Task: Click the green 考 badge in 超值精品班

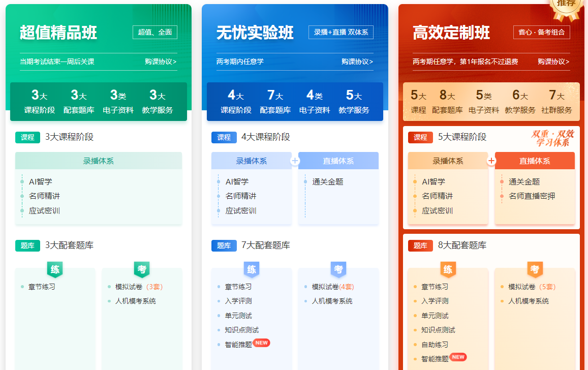Action: [142, 269]
